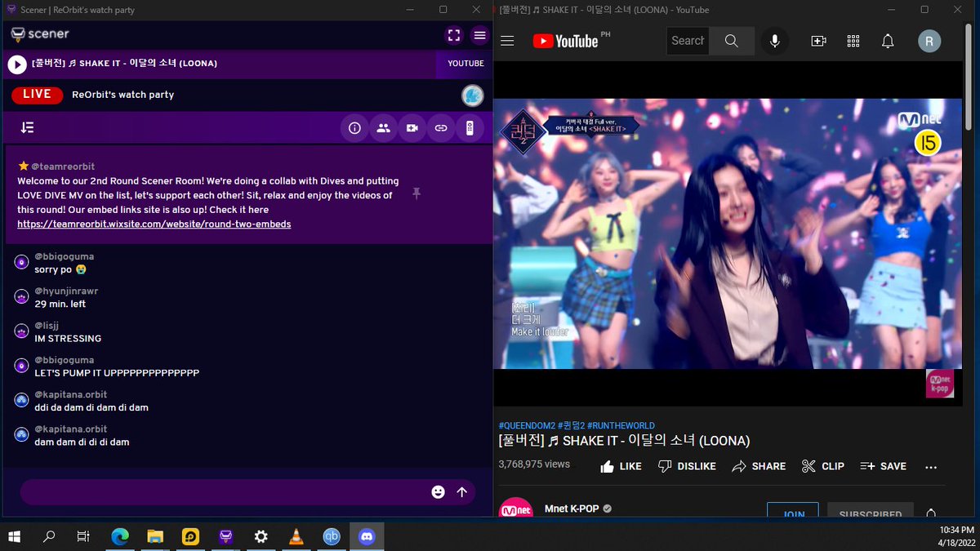The height and width of the screenshot is (551, 980).
Task: Save the video to a playlist
Action: 883,466
